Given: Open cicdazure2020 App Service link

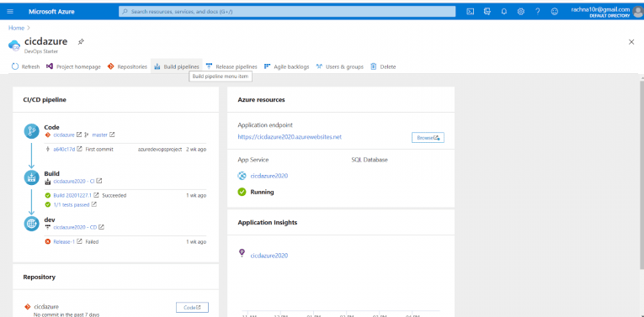Looking at the screenshot, I should click(x=269, y=176).
